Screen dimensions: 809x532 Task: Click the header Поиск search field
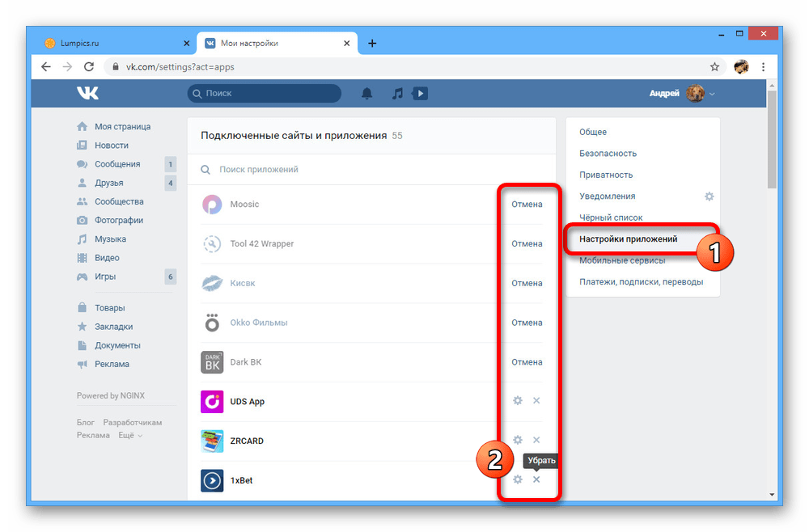coord(265,93)
